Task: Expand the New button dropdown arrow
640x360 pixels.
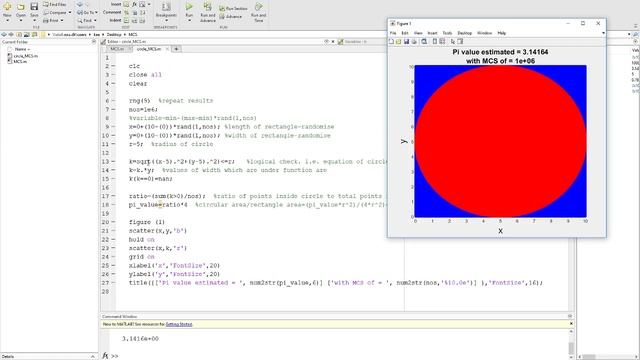Action: point(7,21)
